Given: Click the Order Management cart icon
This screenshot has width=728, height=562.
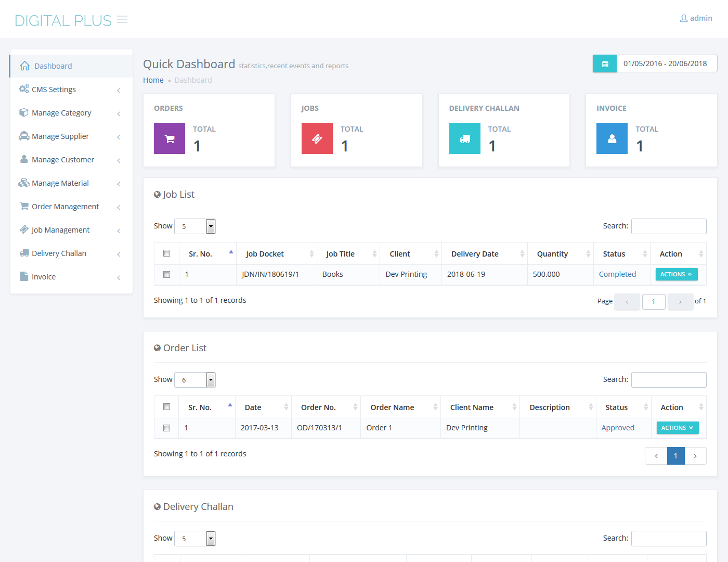Looking at the screenshot, I should tap(24, 206).
